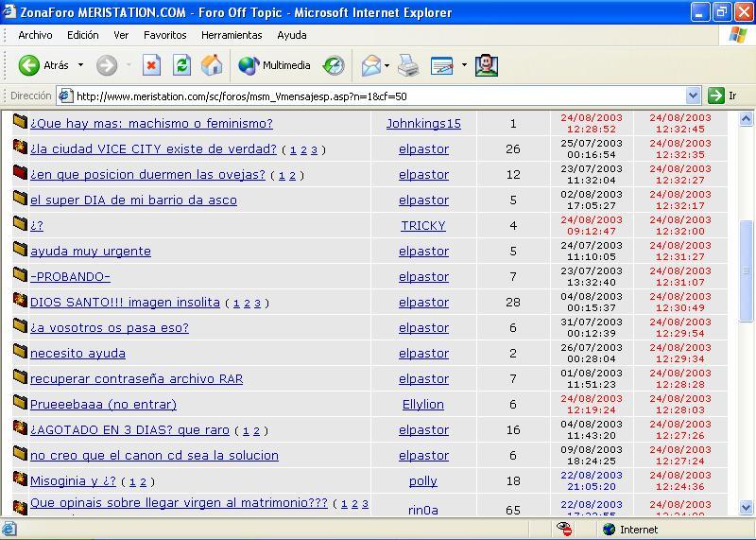Open thread ¿a vosotros os pasa eso?
Screen dimensions: 756x540
coord(110,328)
